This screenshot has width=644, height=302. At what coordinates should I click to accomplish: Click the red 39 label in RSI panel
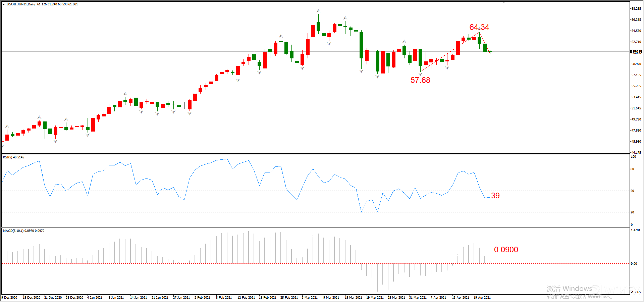pos(495,196)
